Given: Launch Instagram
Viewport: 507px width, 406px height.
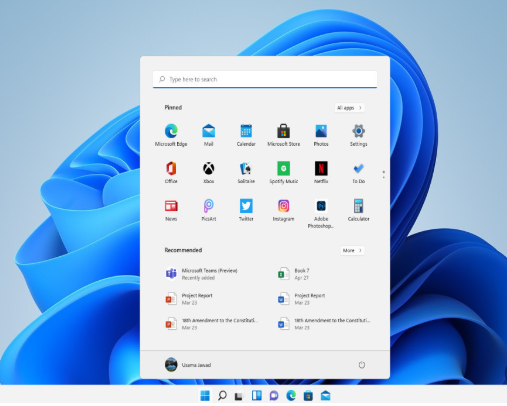Looking at the screenshot, I should pos(284,210).
